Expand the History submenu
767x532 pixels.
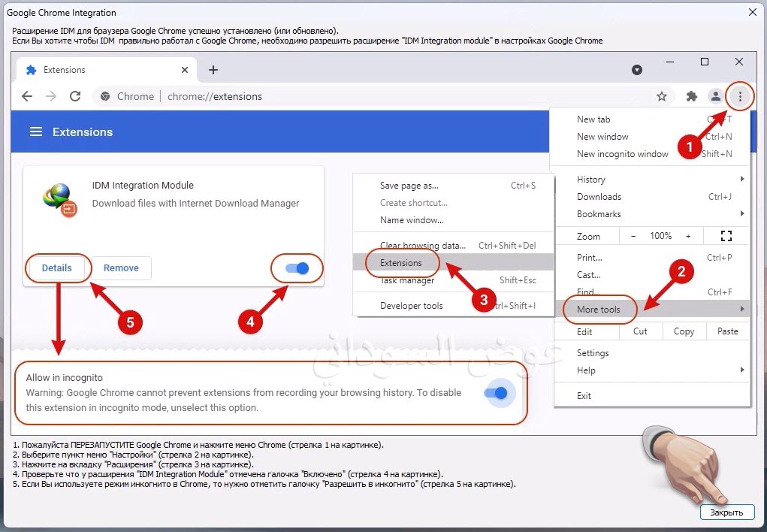pos(591,180)
